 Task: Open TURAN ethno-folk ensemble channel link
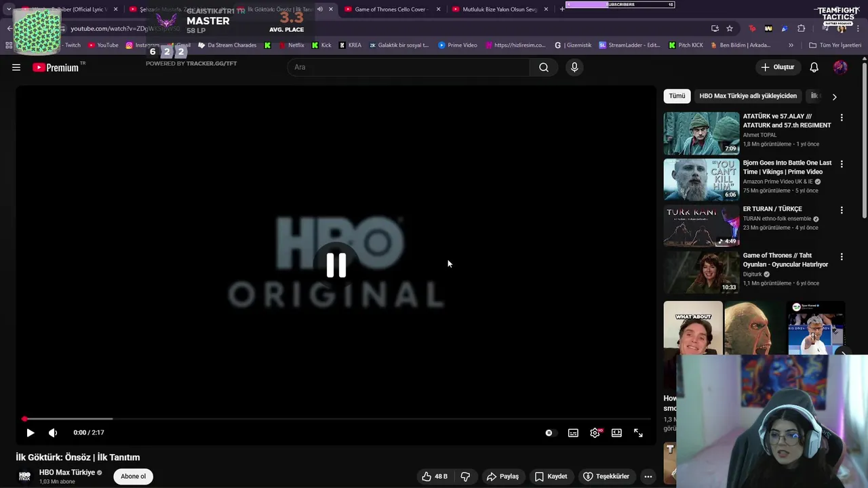point(776,219)
